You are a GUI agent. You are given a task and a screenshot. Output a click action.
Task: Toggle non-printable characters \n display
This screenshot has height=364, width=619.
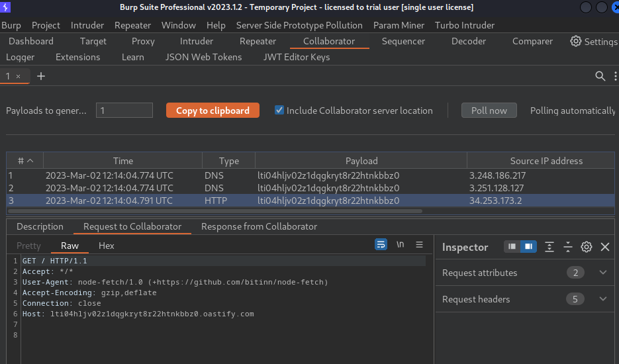point(401,245)
